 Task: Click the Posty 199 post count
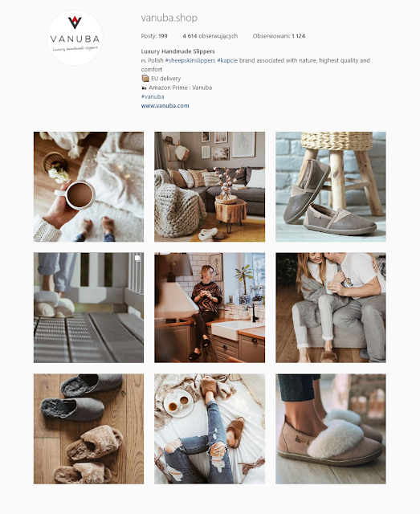coord(154,36)
